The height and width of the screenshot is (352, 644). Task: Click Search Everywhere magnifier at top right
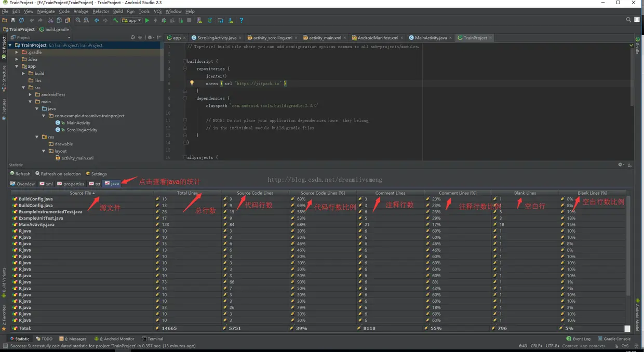click(x=628, y=20)
